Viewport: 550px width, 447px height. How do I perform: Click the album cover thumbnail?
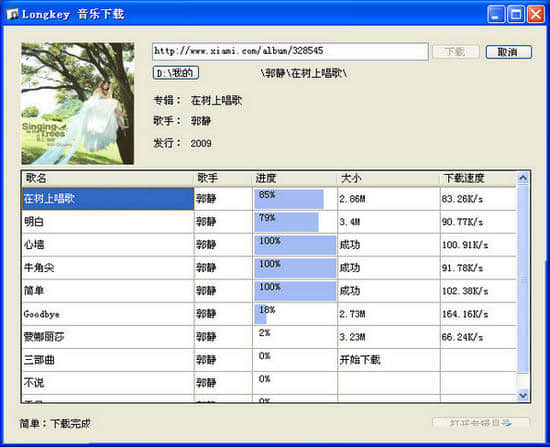click(78, 104)
